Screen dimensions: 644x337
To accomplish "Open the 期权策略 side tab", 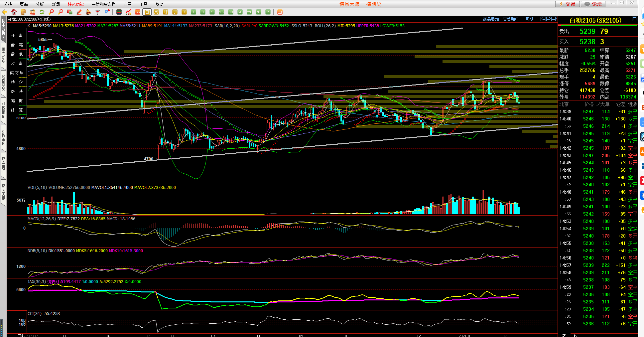I will point(3,137).
